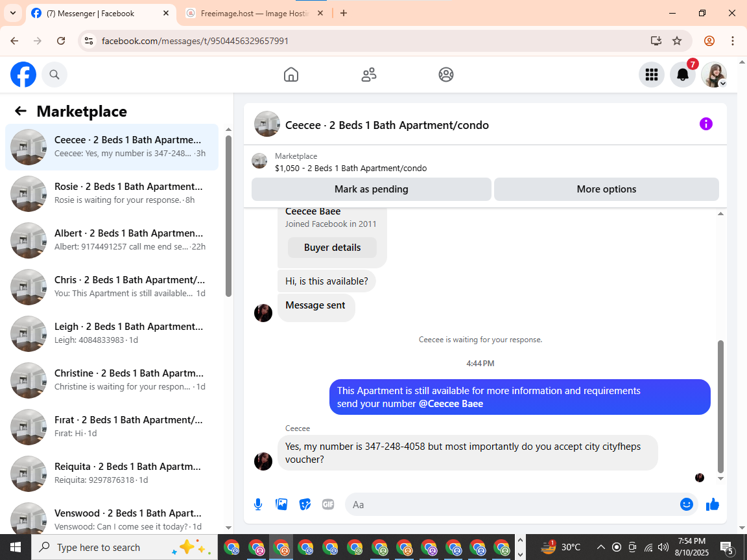747x560 pixels.
Task: Open the Albert conversation in the list
Action: (x=112, y=240)
